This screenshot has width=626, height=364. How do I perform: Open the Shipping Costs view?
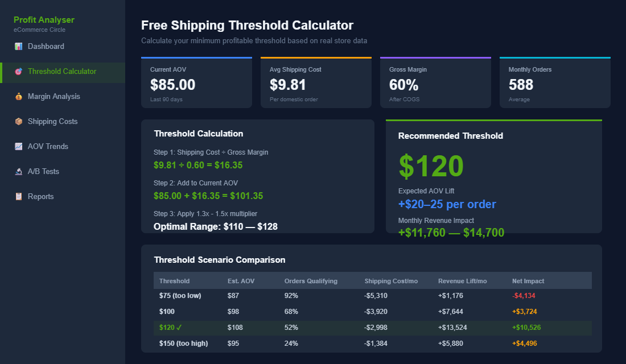pyautogui.click(x=53, y=121)
